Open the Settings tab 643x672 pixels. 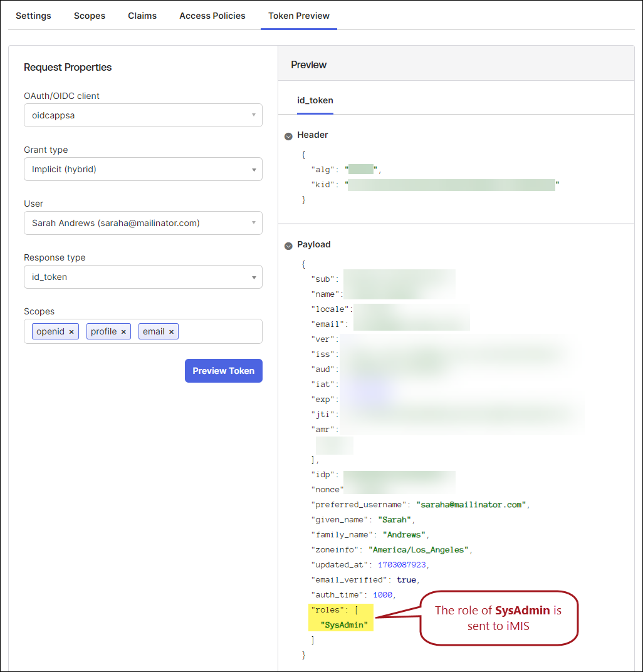click(33, 16)
